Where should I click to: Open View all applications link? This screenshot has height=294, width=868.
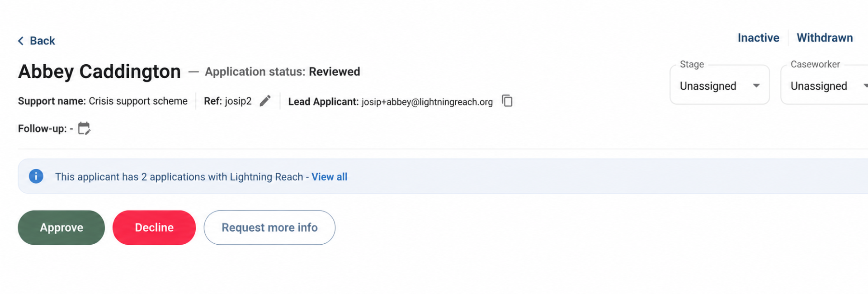click(x=330, y=177)
